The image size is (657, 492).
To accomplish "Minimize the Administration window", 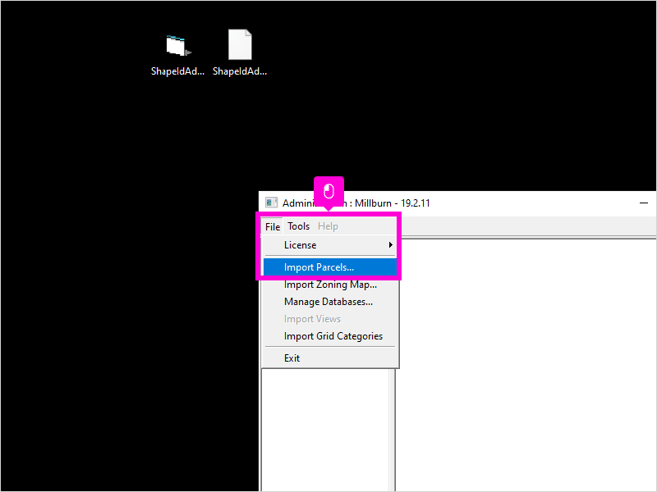I will (644, 203).
